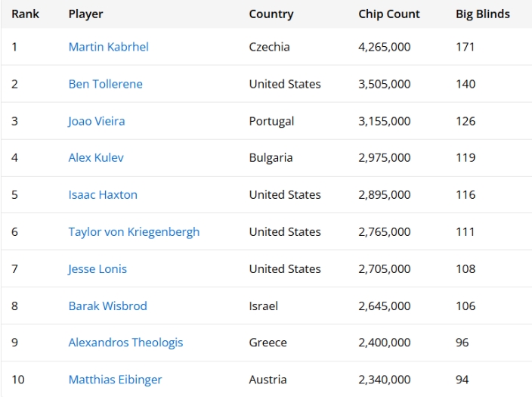Click Taylor von Kriegenbergh link
The height and width of the screenshot is (397, 532).
(134, 232)
